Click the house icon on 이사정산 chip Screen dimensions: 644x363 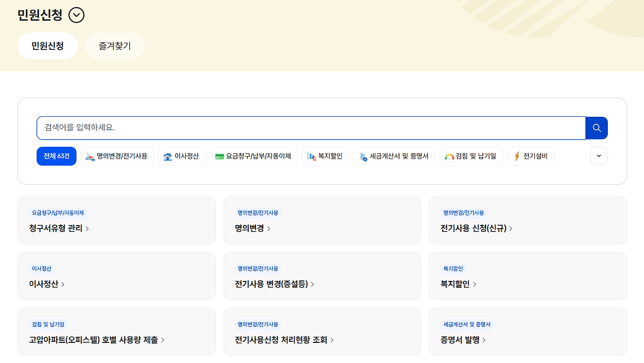pyautogui.click(x=168, y=157)
